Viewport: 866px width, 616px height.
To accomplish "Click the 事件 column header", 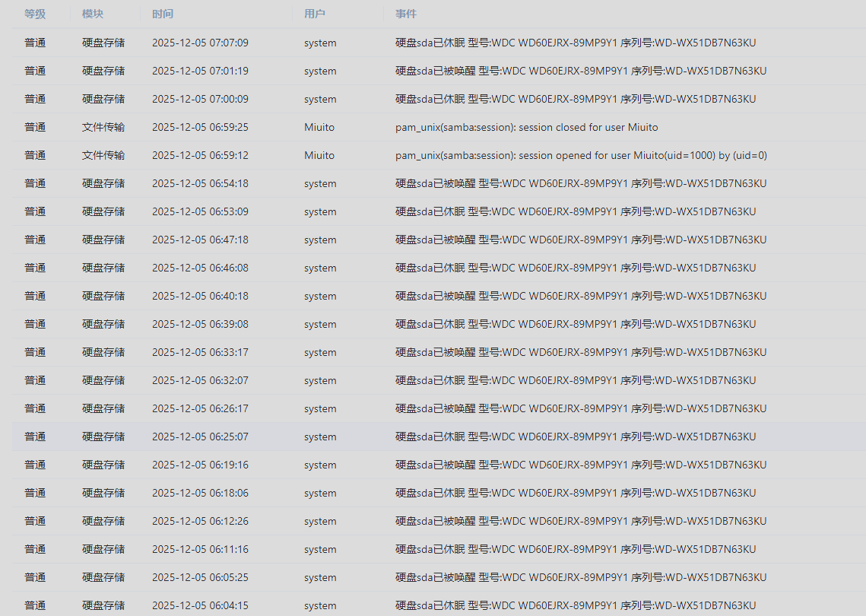I will [x=406, y=14].
